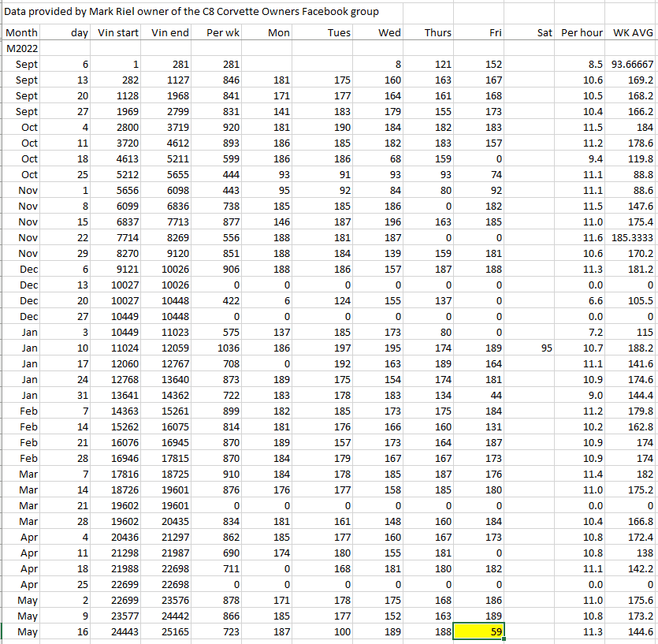Select the 'WK AVG' header cell

point(632,32)
